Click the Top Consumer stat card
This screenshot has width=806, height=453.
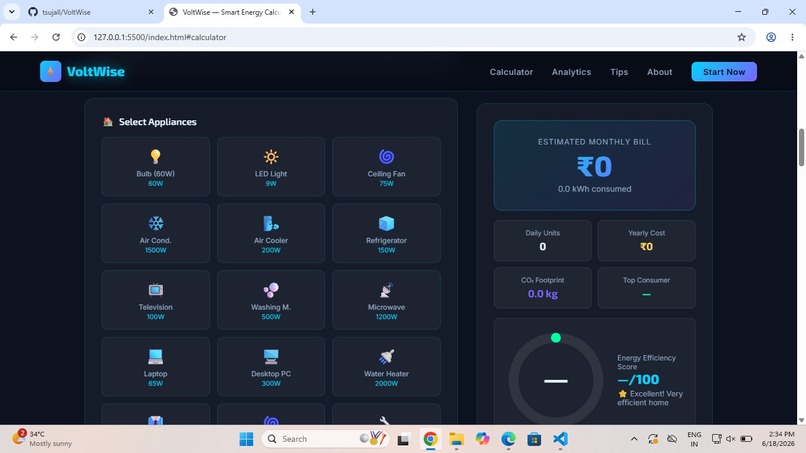click(646, 287)
